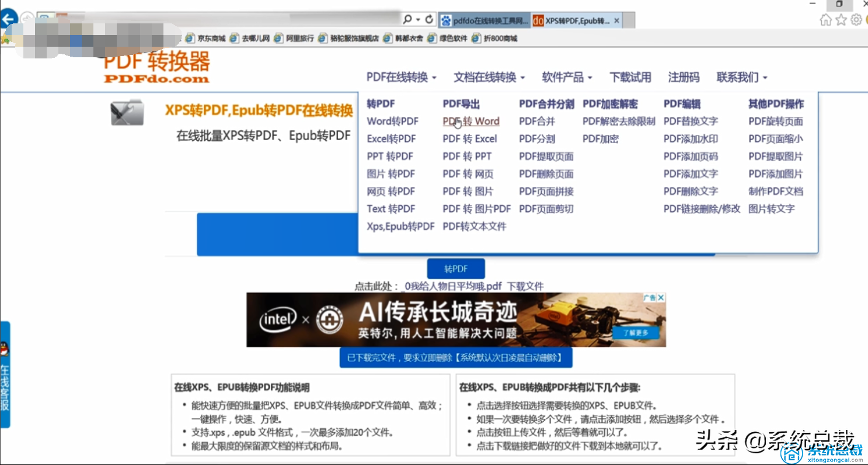This screenshot has width=868, height=465.
Task: Click the blue 转PDF button
Action: pyautogui.click(x=456, y=269)
